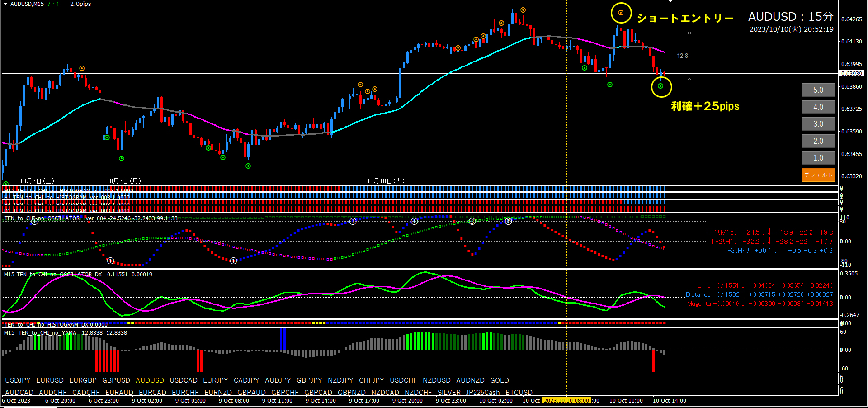The image size is (868, 408).
Task: Set scale with the 5.0 button
Action: coord(818,90)
